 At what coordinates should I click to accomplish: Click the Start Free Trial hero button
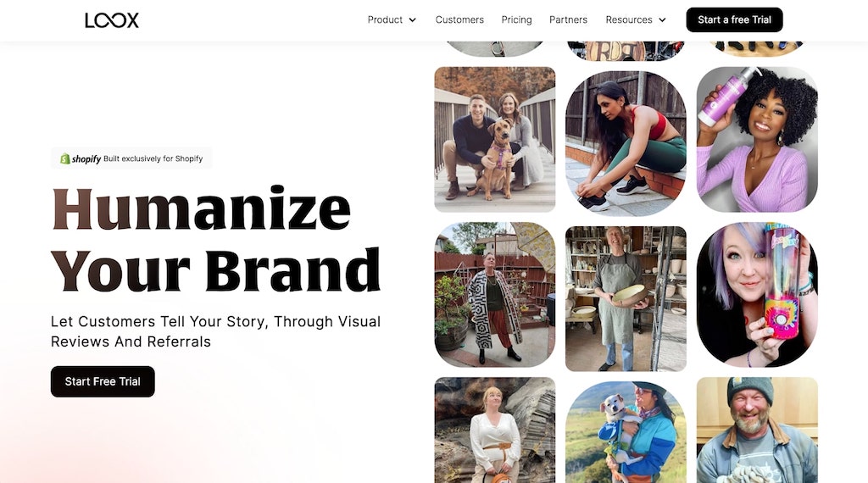click(x=103, y=381)
